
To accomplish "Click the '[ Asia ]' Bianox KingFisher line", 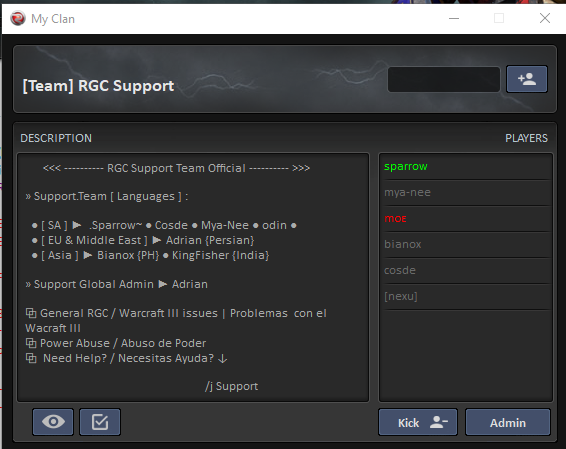I will pos(150,256).
